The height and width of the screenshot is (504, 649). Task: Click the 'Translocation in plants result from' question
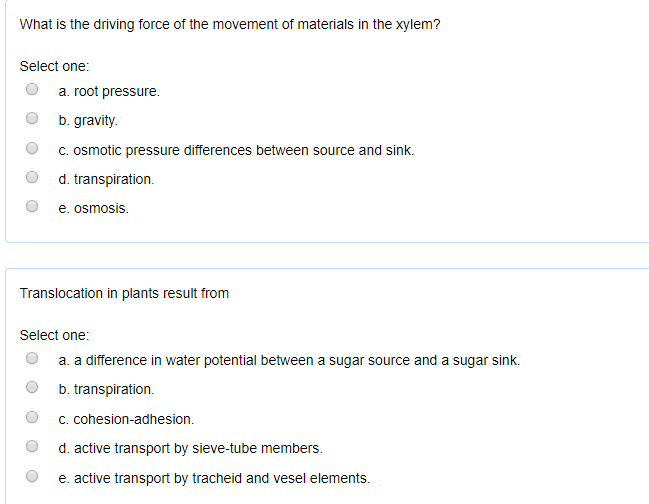125,293
